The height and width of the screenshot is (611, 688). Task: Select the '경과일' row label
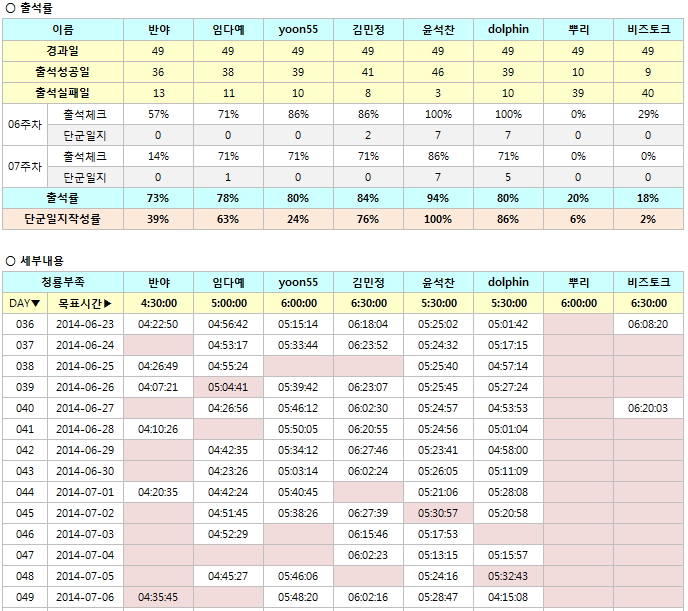63,51
